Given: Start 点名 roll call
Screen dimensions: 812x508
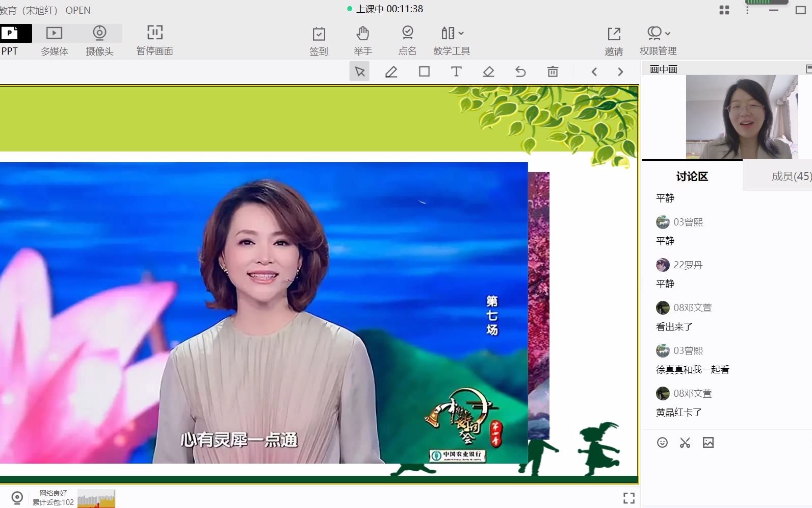Looking at the screenshot, I should point(407,41).
